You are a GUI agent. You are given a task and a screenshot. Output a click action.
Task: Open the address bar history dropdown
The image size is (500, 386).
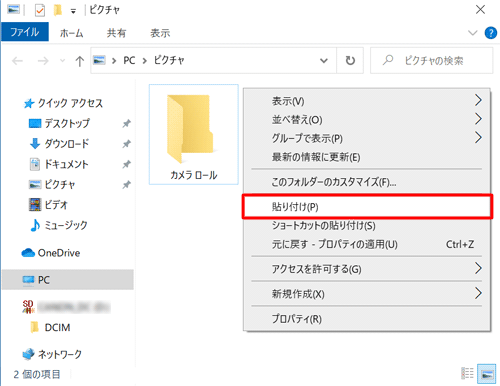click(324, 61)
